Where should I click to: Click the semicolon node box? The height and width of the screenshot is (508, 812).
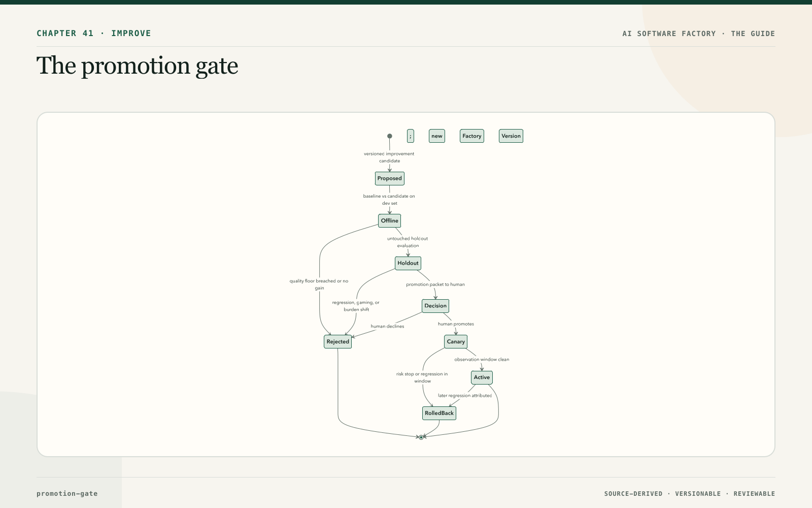(x=411, y=136)
